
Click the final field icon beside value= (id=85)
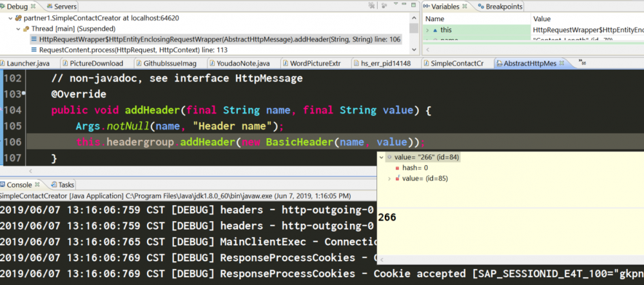[x=398, y=178]
